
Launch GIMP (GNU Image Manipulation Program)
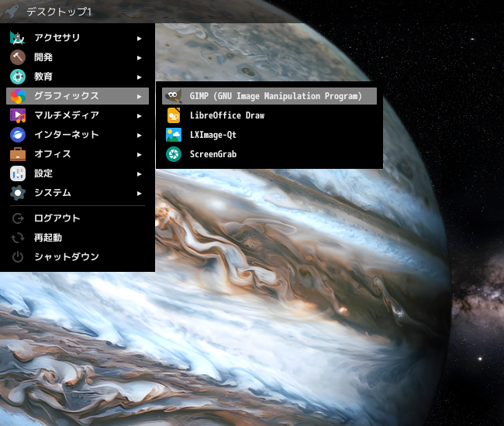coord(269,96)
